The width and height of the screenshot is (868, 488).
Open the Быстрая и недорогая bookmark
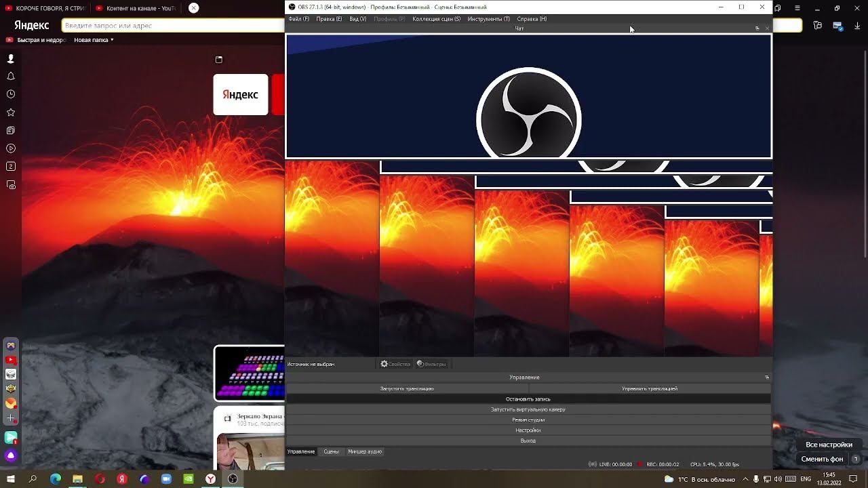click(36, 40)
